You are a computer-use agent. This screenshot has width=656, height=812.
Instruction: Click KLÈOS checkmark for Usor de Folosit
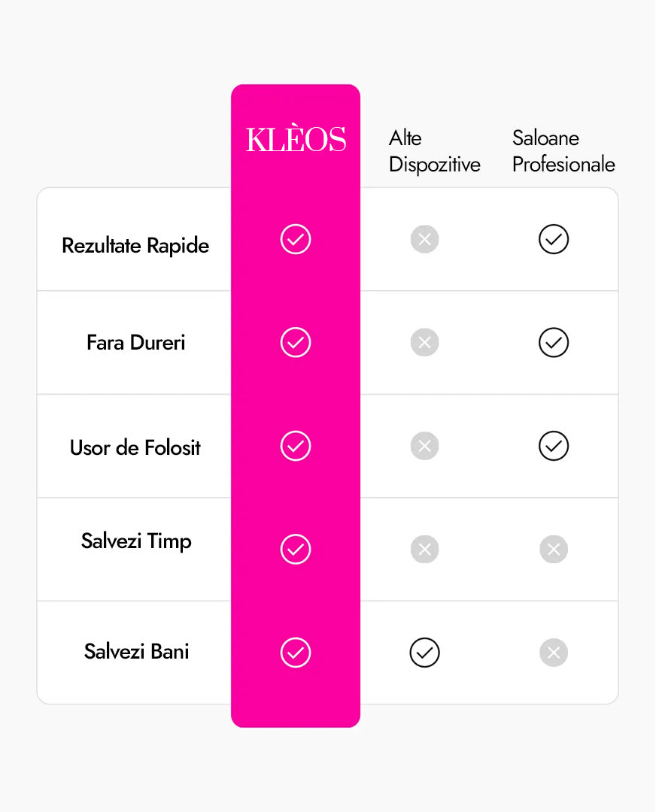click(x=296, y=447)
